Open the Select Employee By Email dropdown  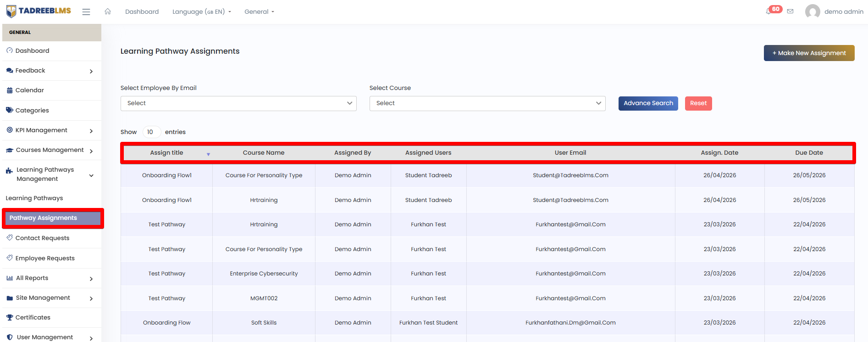[x=238, y=103]
